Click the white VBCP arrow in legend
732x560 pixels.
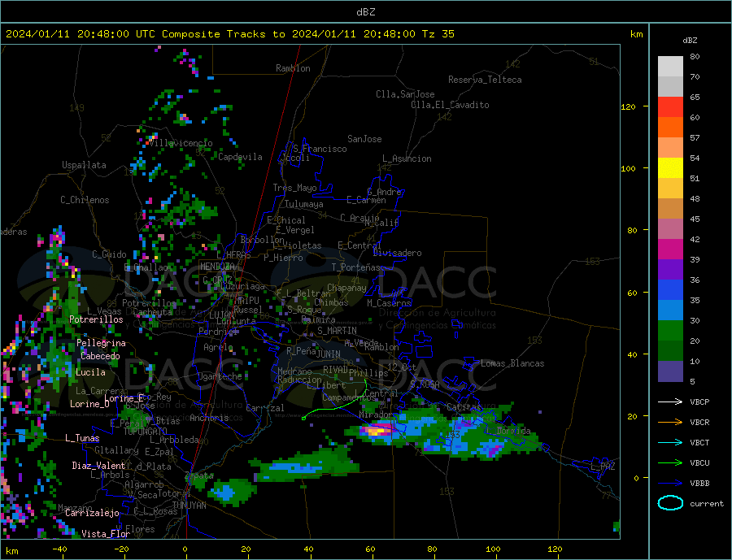tap(670, 402)
